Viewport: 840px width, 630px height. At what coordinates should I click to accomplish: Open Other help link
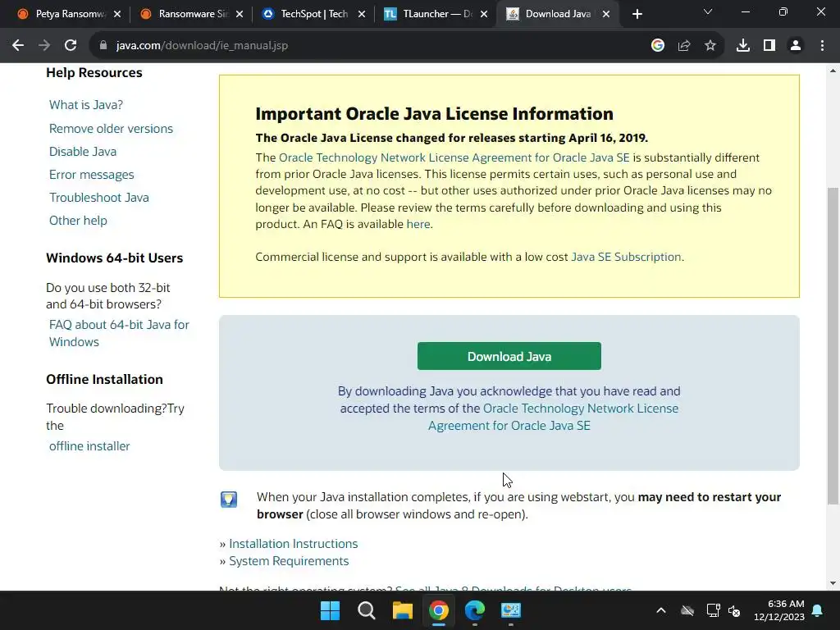78,221
